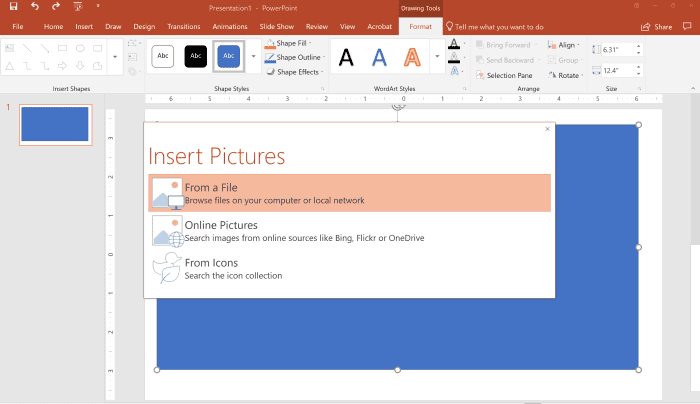Open the Review tab
700x404 pixels.
(317, 27)
